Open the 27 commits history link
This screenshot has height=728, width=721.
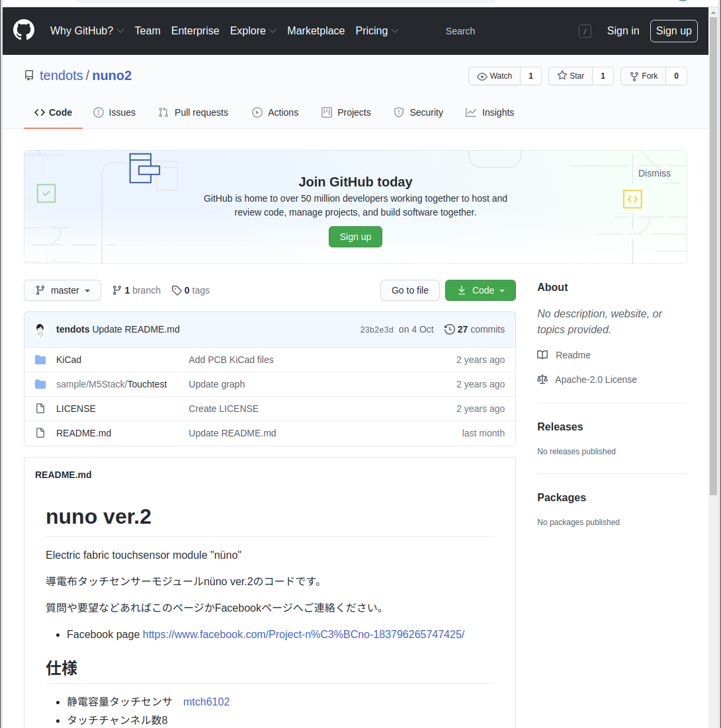click(474, 330)
